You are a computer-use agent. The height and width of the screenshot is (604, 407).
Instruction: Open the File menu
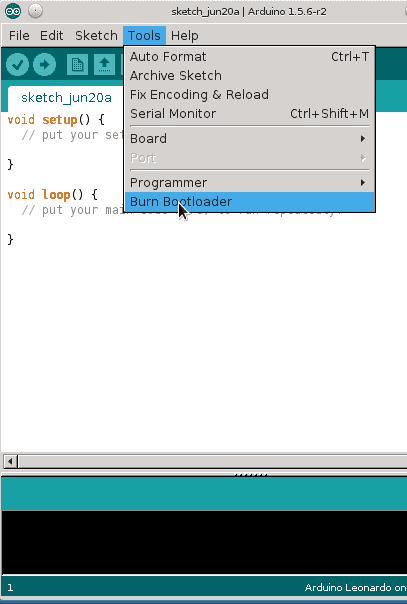pyautogui.click(x=19, y=35)
